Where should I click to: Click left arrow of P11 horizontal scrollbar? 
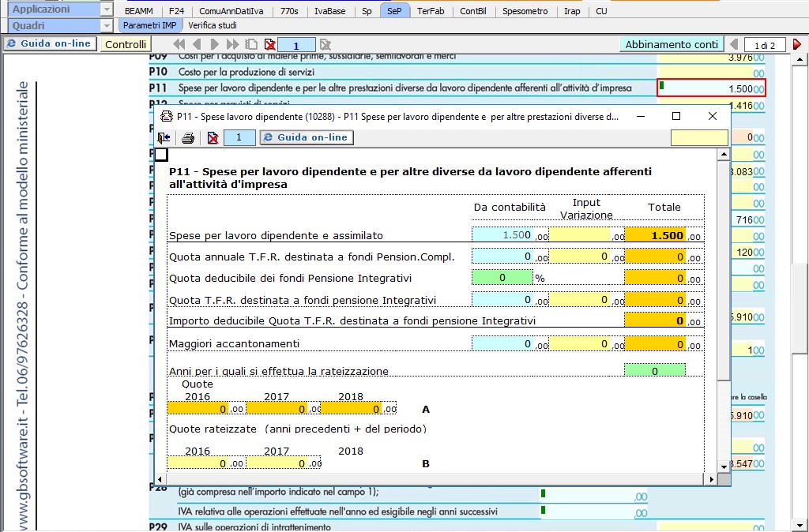click(160, 479)
